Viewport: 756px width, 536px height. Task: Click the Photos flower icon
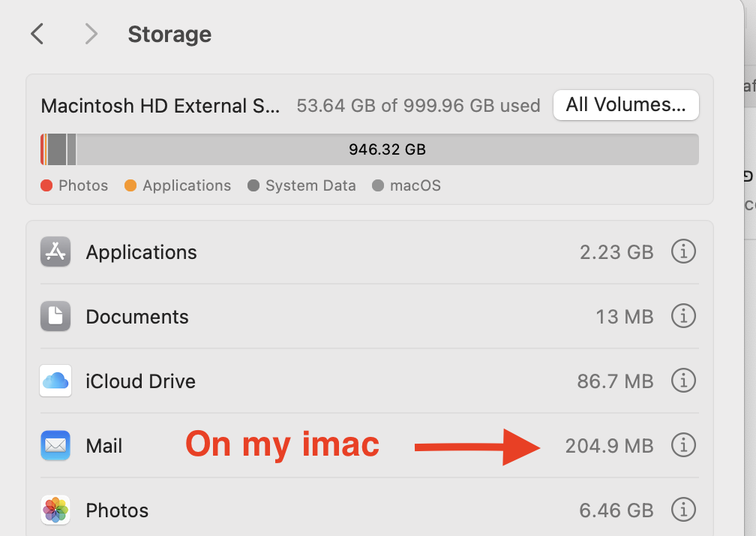pos(55,510)
